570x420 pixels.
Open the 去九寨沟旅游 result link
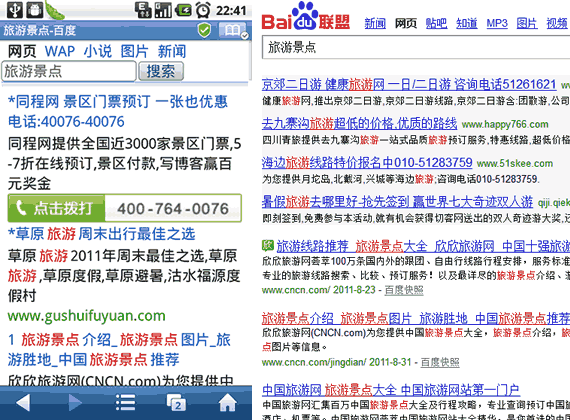pyautogui.click(x=359, y=124)
